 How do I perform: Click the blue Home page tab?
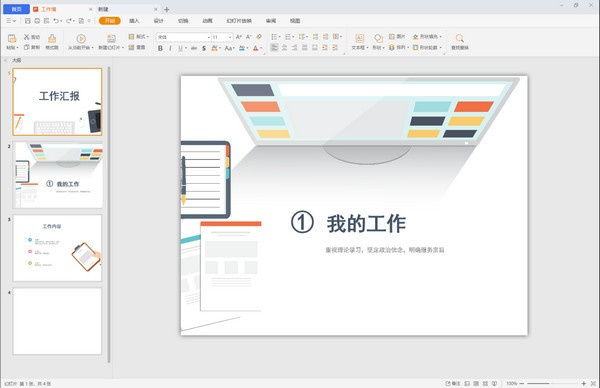(x=16, y=9)
